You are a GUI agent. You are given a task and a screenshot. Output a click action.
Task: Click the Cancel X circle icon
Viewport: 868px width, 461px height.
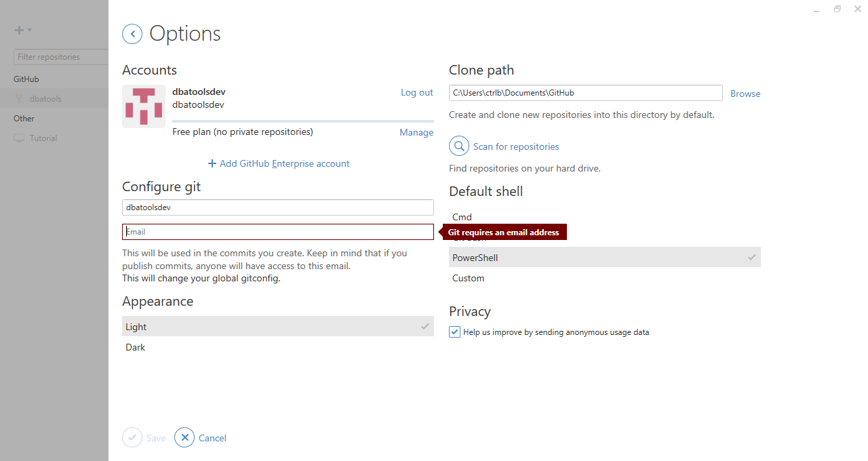point(184,438)
